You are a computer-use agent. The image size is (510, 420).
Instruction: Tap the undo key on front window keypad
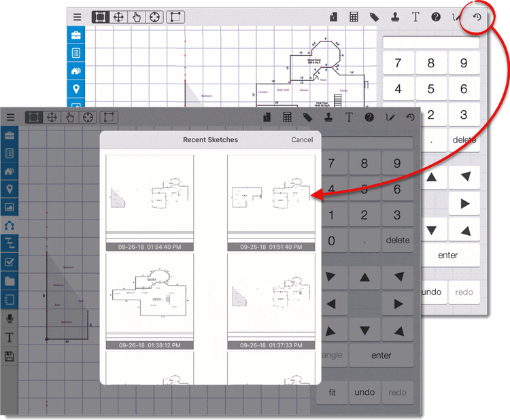(364, 392)
